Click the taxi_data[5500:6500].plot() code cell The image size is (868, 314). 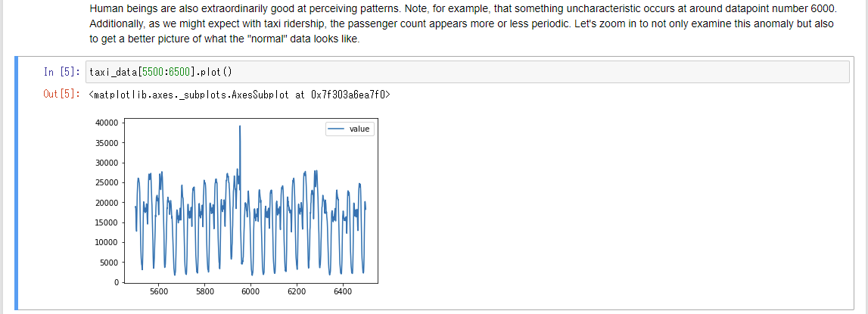coord(467,72)
